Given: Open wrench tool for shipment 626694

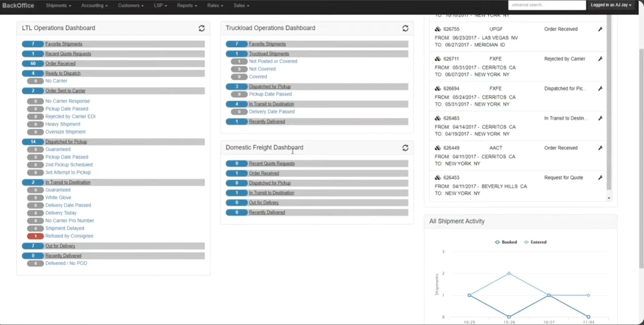Looking at the screenshot, I should point(600,89).
